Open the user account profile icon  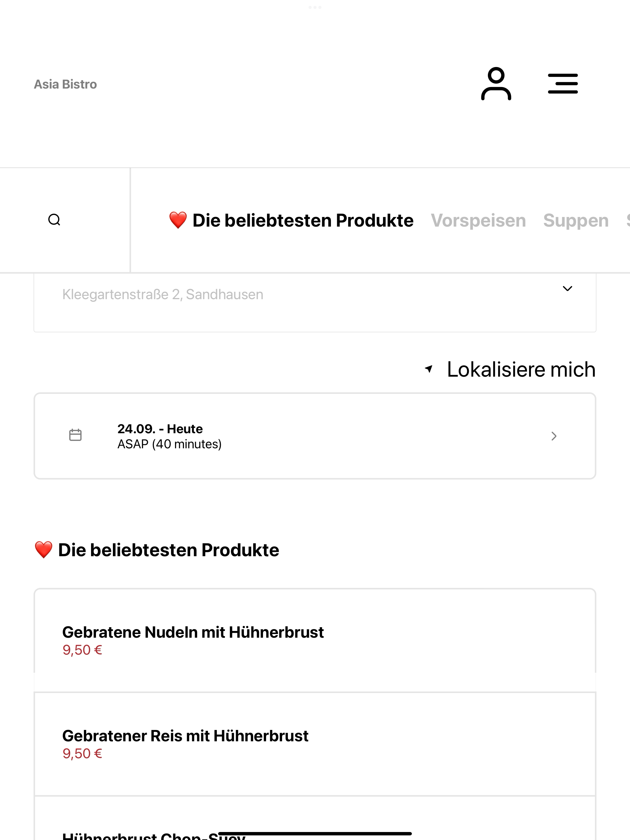click(496, 84)
